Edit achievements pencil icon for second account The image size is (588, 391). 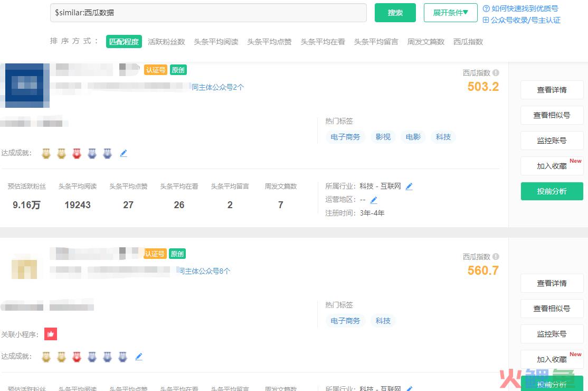tap(139, 357)
